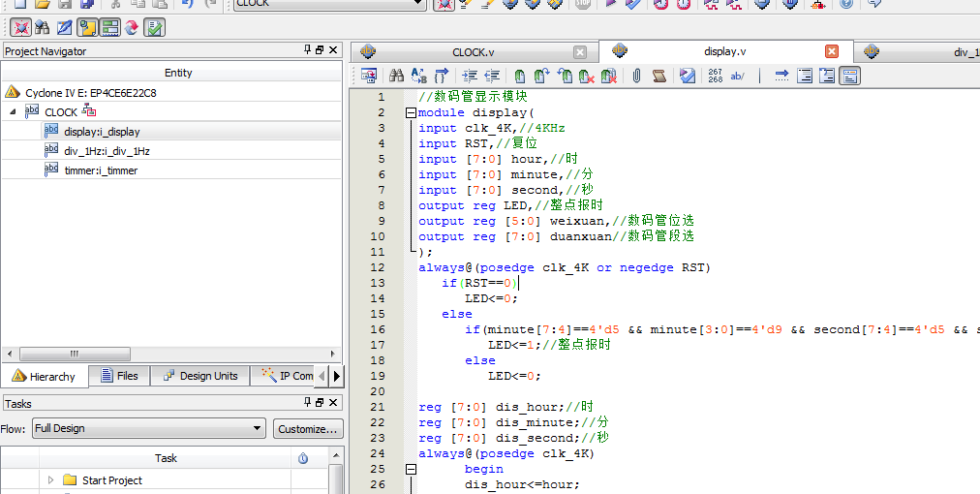This screenshot has width=980, height=494.
Task: Click the find matching brace icon
Action: [x=442, y=76]
